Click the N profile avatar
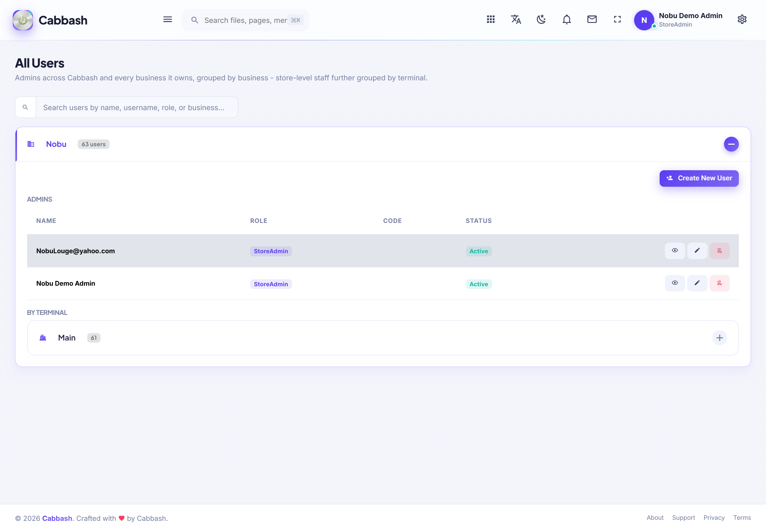Viewport: 766px width, 532px height. (644, 20)
